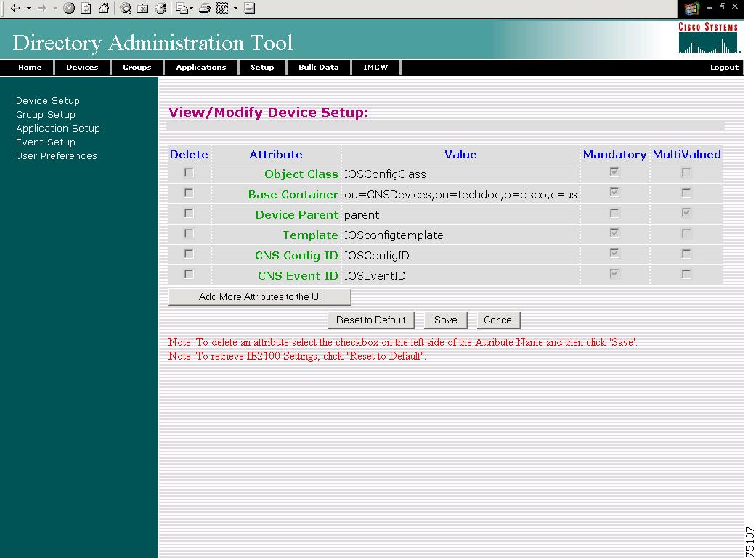Toggle Mandatory checkbox for Object Class
Image resolution: width=756 pixels, height=558 pixels.
[614, 171]
